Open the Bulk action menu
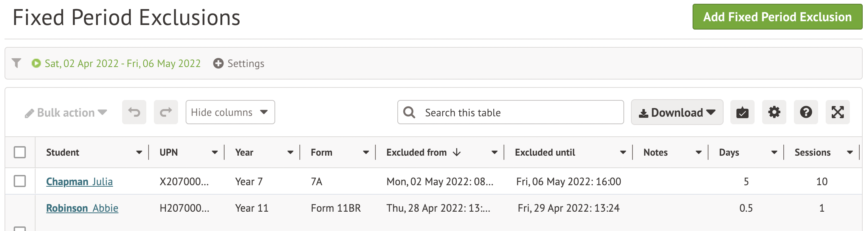The height and width of the screenshot is (231, 868). [66, 113]
